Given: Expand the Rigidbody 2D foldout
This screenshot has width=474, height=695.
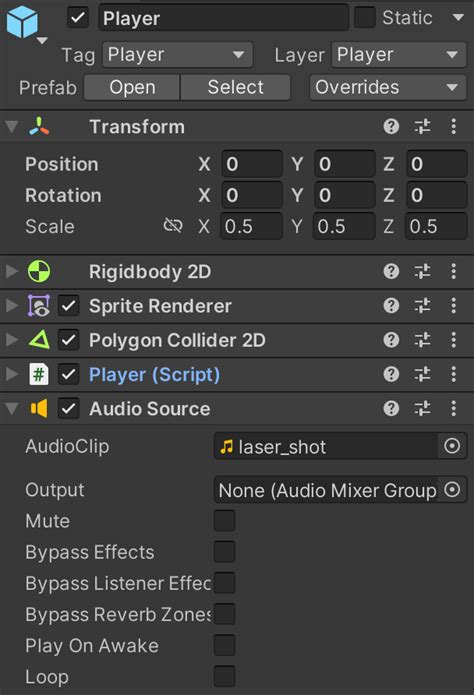Looking at the screenshot, I should [12, 271].
